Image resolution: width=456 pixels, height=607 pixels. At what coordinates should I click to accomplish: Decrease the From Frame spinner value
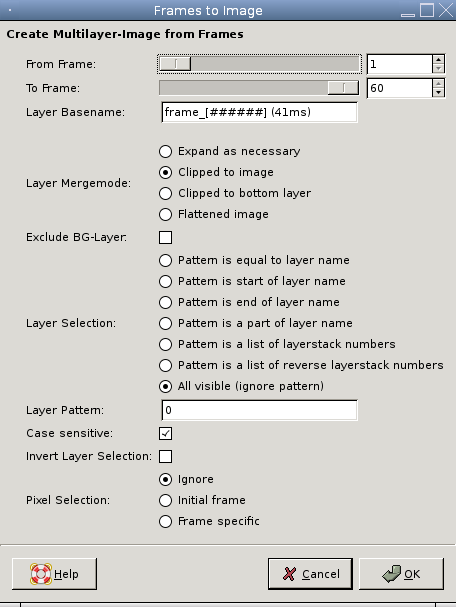(438, 69)
